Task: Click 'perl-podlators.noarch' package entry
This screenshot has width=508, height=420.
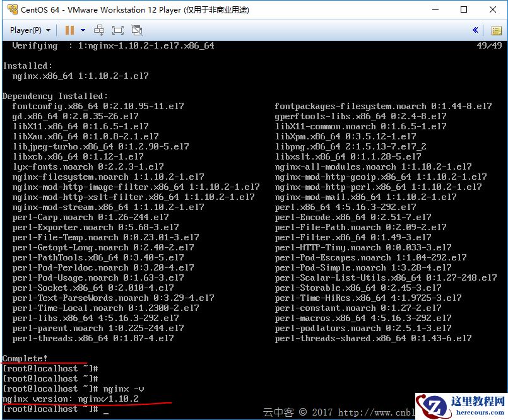Action: pyautogui.click(x=363, y=329)
